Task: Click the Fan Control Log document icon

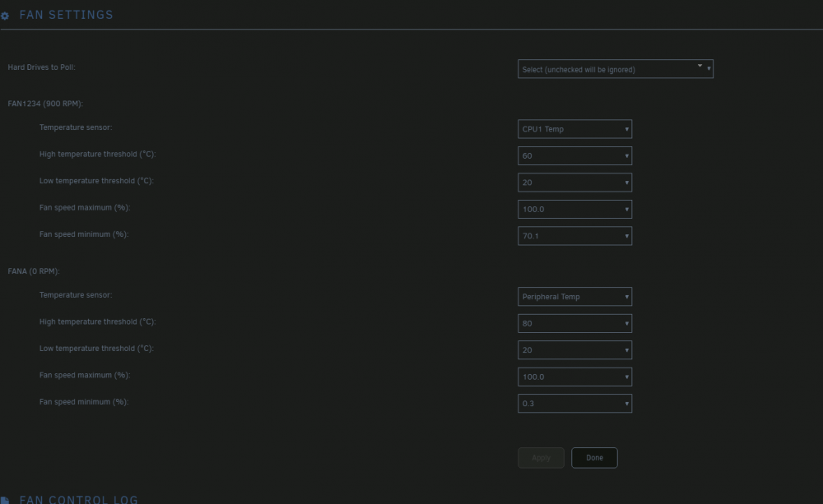Action: [x=5, y=501]
